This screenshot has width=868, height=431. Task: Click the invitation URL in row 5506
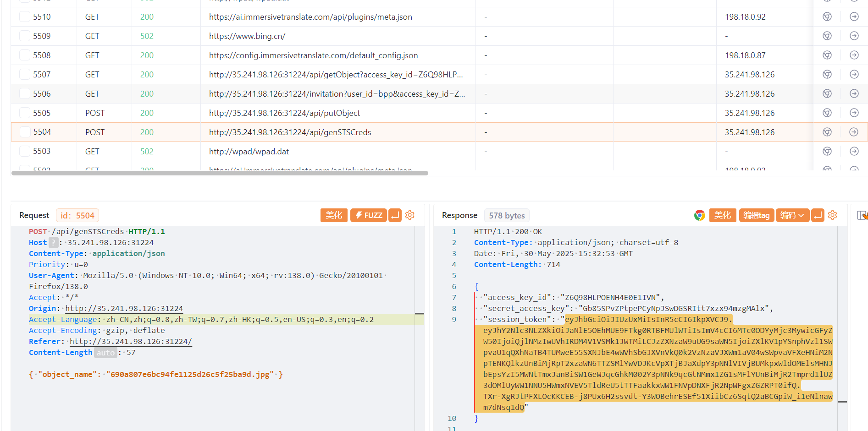(337, 94)
